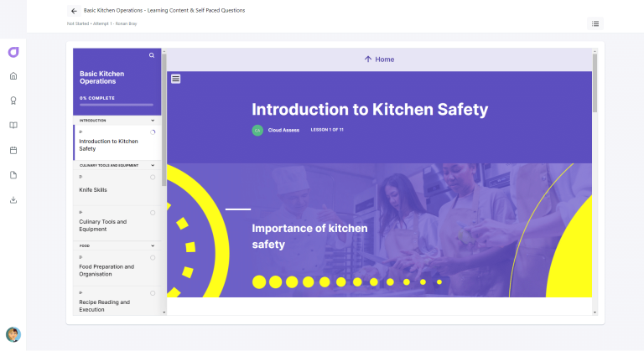Open the open-book learning icon in sidebar
644x351 pixels.
point(13,125)
